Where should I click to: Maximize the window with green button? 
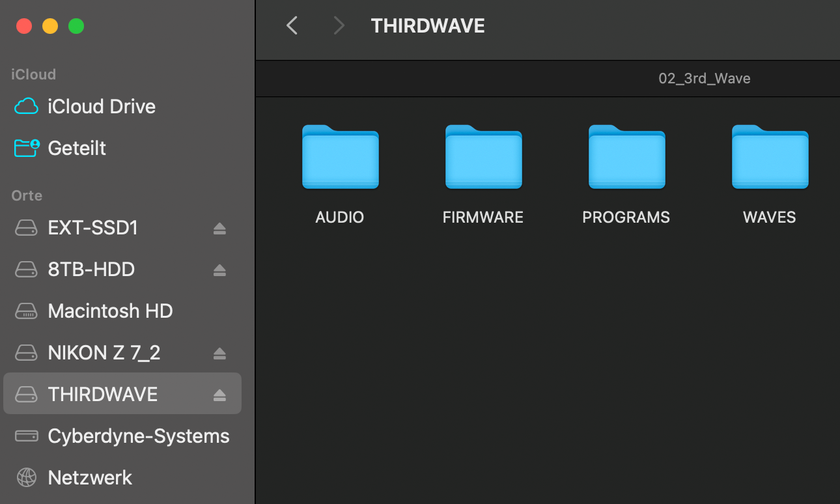[x=76, y=26]
